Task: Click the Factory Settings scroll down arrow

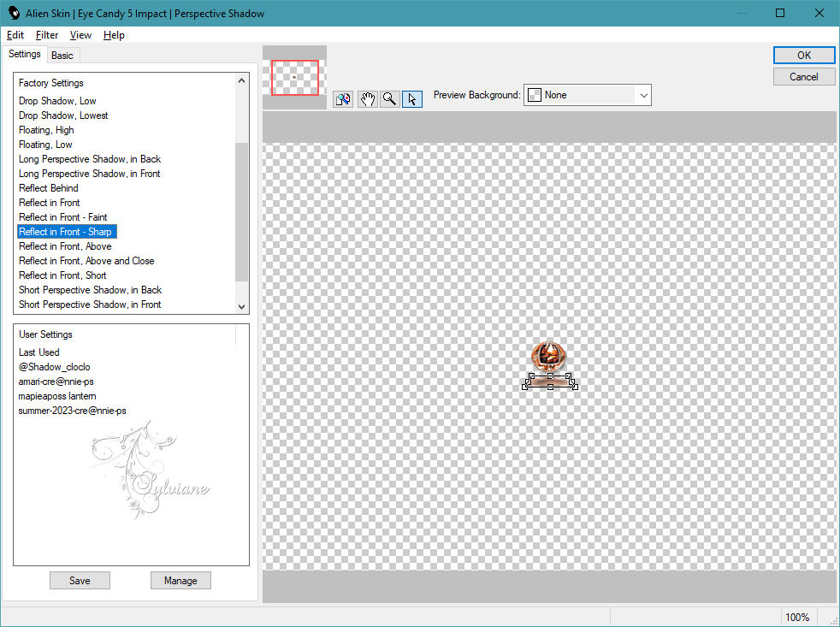Action: [241, 306]
